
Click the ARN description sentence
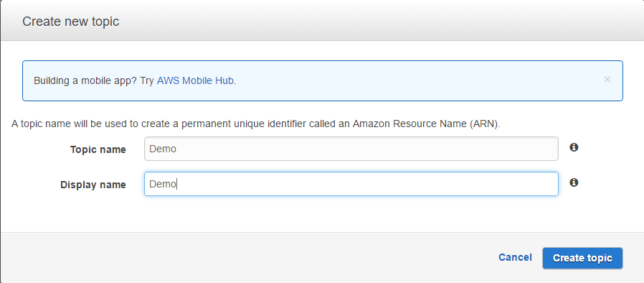pyautogui.click(x=256, y=124)
